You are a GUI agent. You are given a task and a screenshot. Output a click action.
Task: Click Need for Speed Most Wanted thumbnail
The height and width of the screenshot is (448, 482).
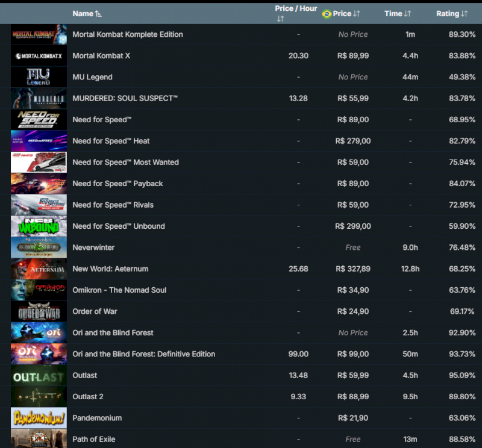coord(39,162)
